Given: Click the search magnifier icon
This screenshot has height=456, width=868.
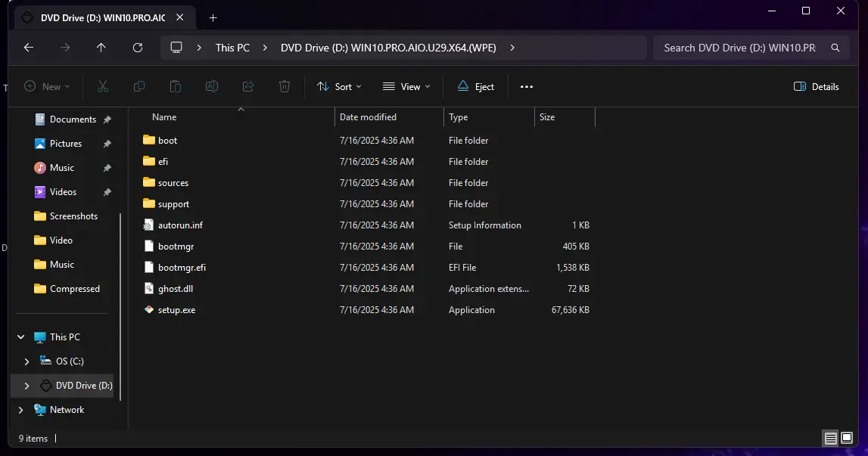Looking at the screenshot, I should pyautogui.click(x=835, y=48).
